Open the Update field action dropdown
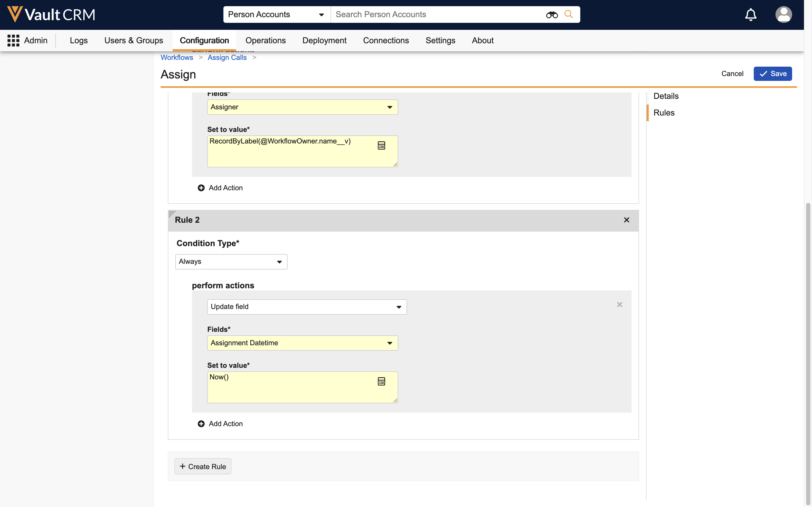 [x=307, y=307]
